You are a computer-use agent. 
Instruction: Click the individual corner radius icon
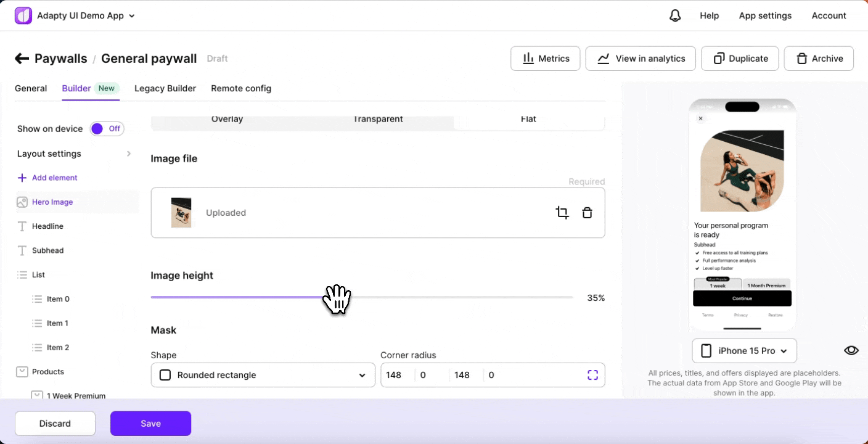click(592, 375)
